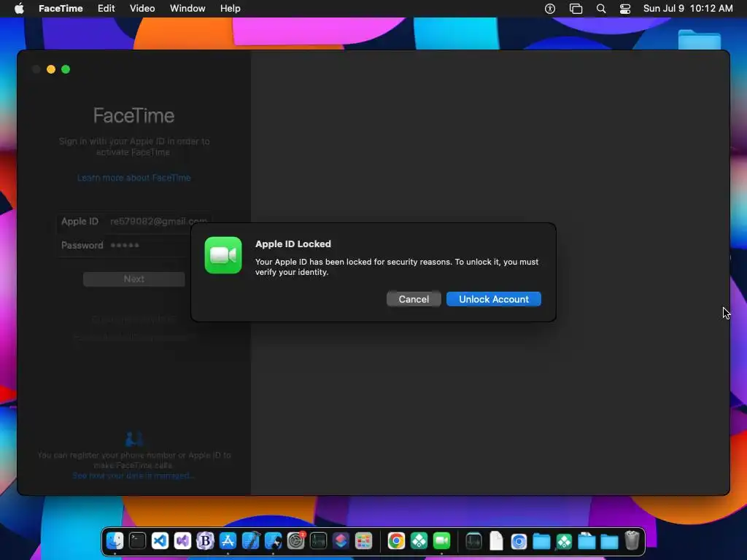Open See how your data is managed link
The height and width of the screenshot is (560, 747).
pyautogui.click(x=133, y=475)
